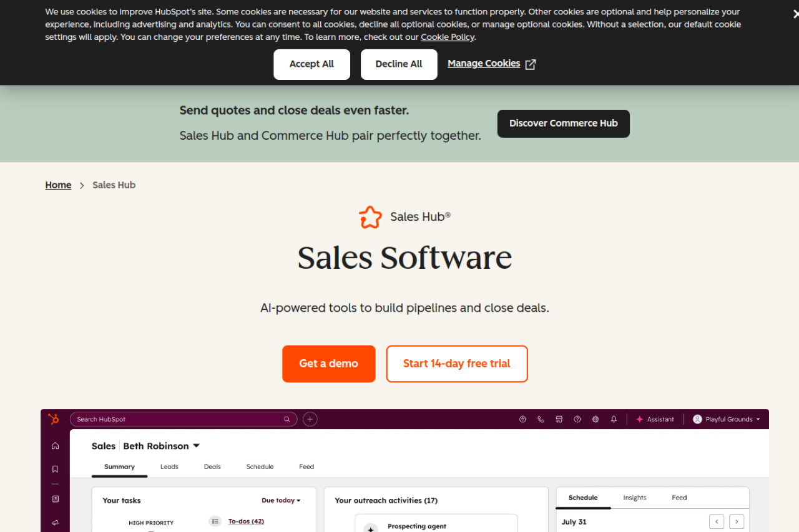Click Discover Commerce Hub button
799x532 pixels.
[564, 123]
